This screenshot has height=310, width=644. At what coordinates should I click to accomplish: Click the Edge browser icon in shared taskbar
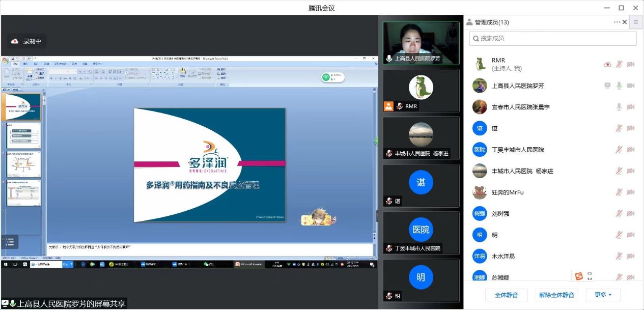(x=83, y=265)
